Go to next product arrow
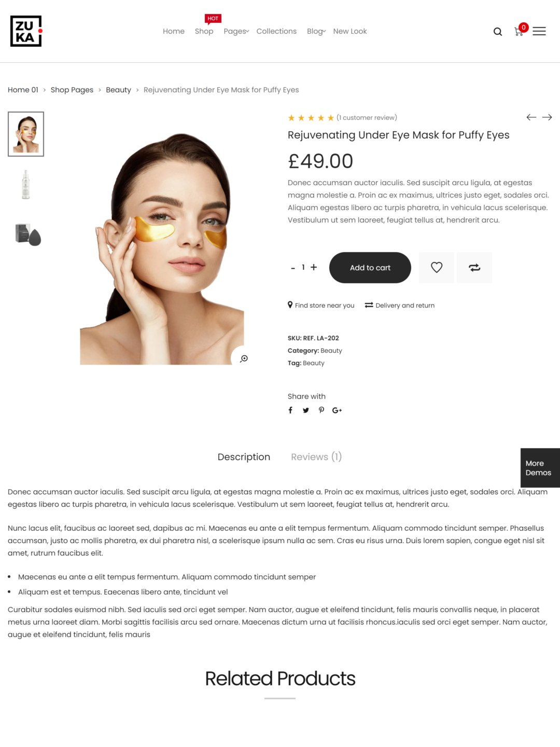Screen dimensions: 560x747 coord(547,117)
